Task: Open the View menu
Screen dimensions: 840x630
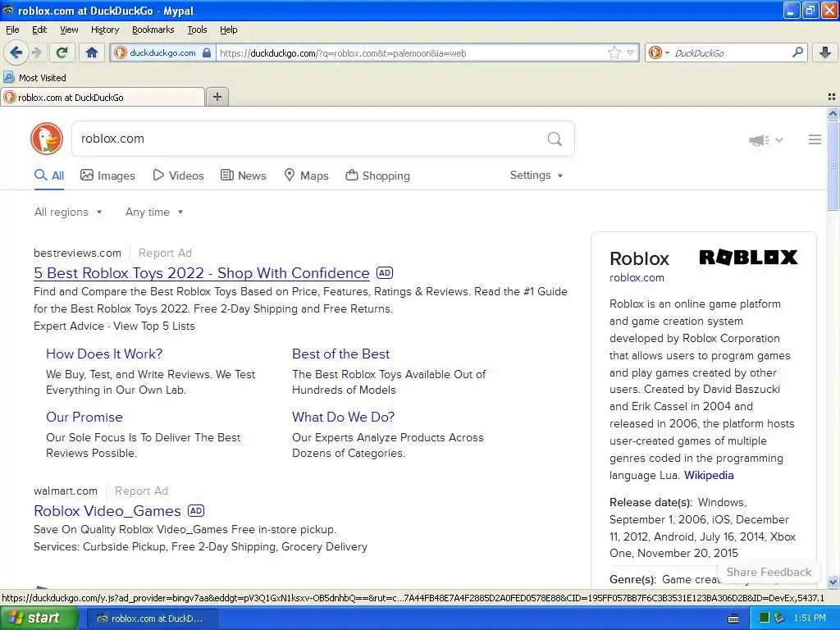Action: pyautogui.click(x=69, y=30)
